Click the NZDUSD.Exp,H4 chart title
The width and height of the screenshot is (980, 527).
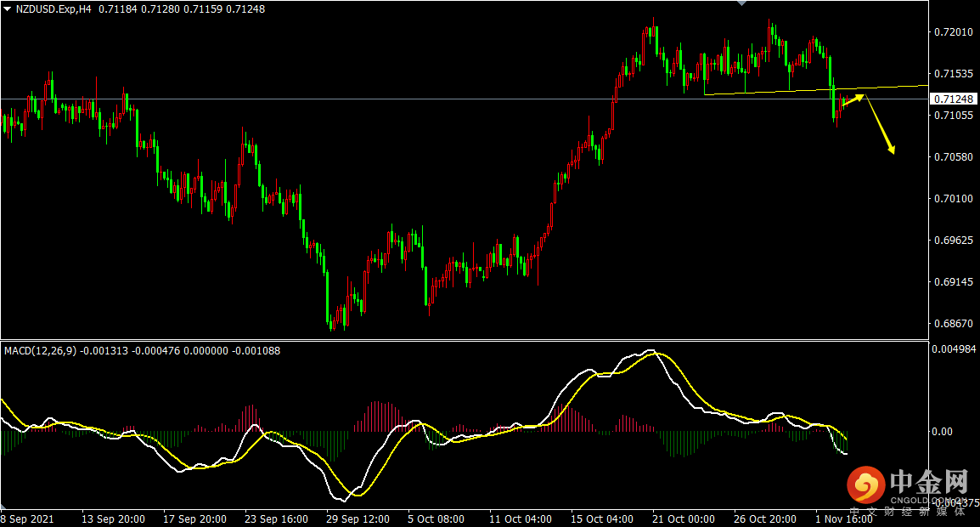click(x=54, y=8)
